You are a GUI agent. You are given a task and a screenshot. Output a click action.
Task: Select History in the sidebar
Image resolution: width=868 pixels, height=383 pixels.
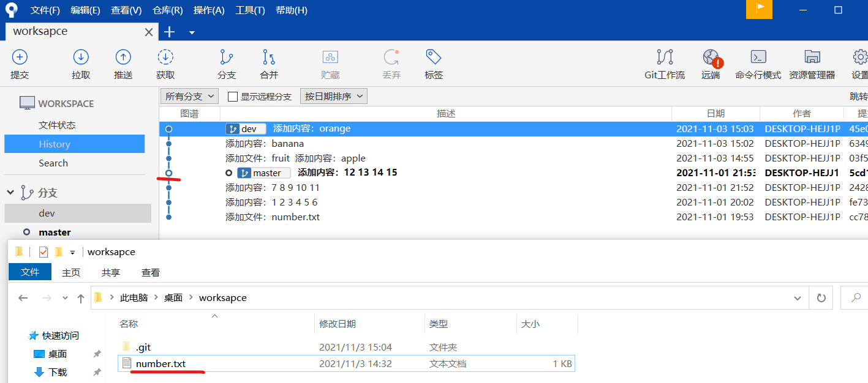(75, 144)
